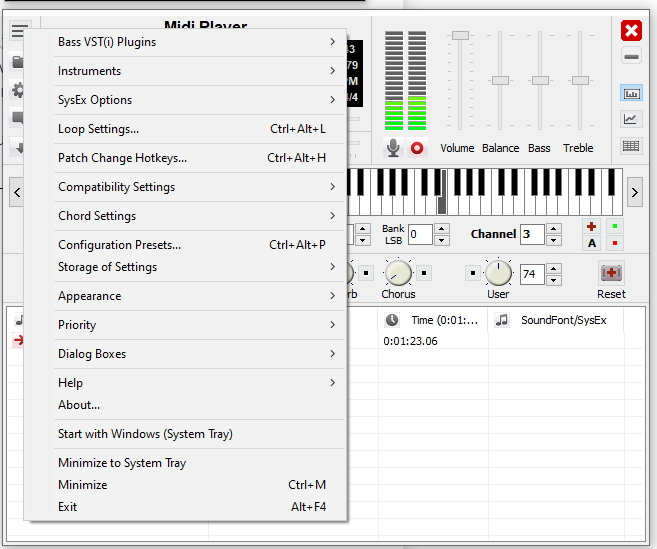Click the SoundFont/SysEx column header
Image resolution: width=657 pixels, height=549 pixels.
[556, 320]
